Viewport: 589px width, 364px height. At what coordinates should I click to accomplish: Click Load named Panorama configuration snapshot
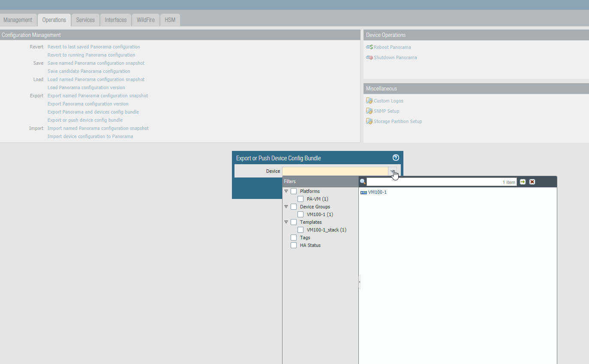point(96,79)
